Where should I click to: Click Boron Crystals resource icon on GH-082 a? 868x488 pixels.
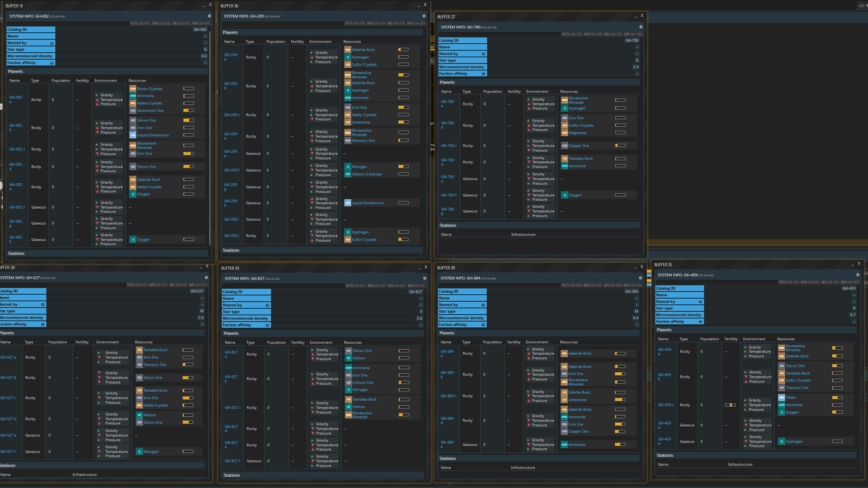click(133, 88)
